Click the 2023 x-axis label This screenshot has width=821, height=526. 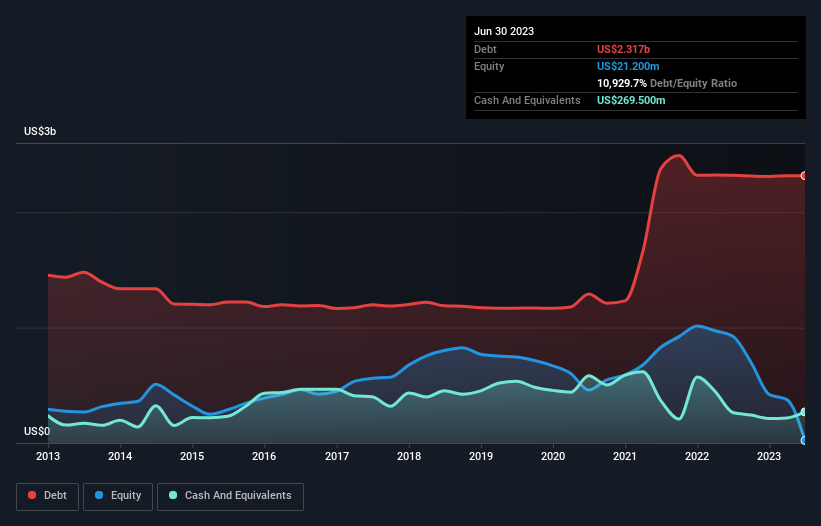point(769,456)
